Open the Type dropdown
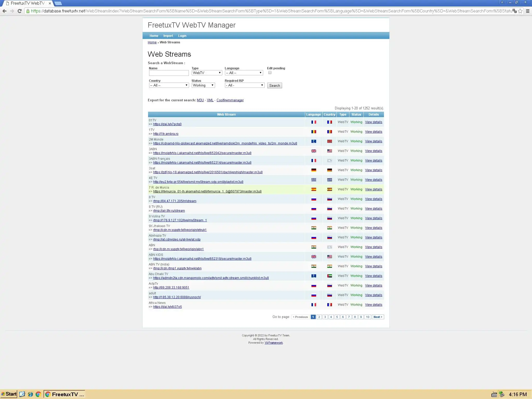Screen dimensions: 532x399 (x=207, y=73)
